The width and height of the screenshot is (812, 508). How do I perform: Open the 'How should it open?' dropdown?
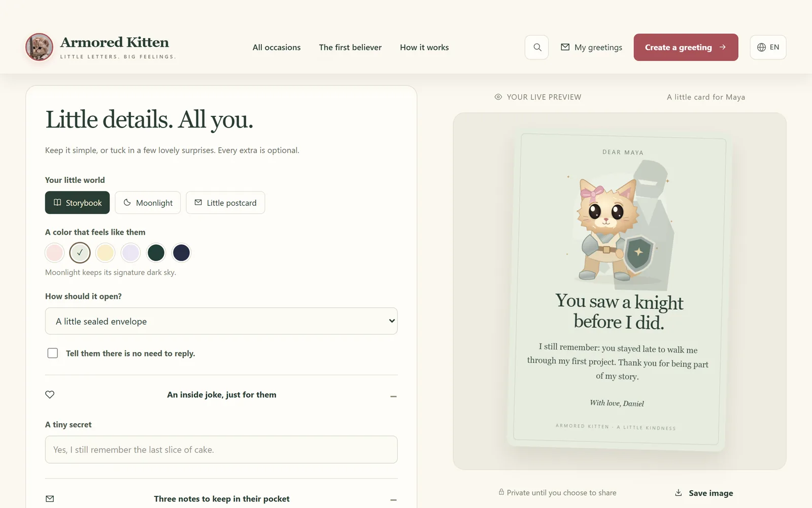point(221,321)
